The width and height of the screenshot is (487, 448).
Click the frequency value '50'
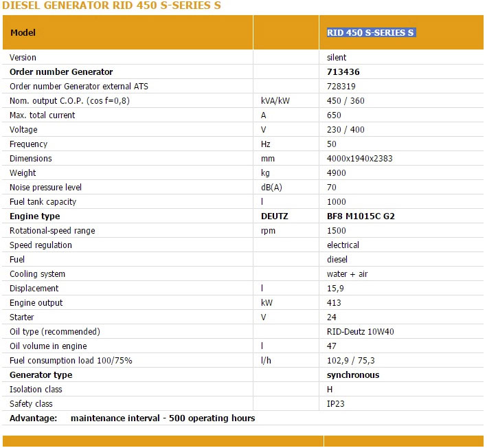[x=331, y=144]
